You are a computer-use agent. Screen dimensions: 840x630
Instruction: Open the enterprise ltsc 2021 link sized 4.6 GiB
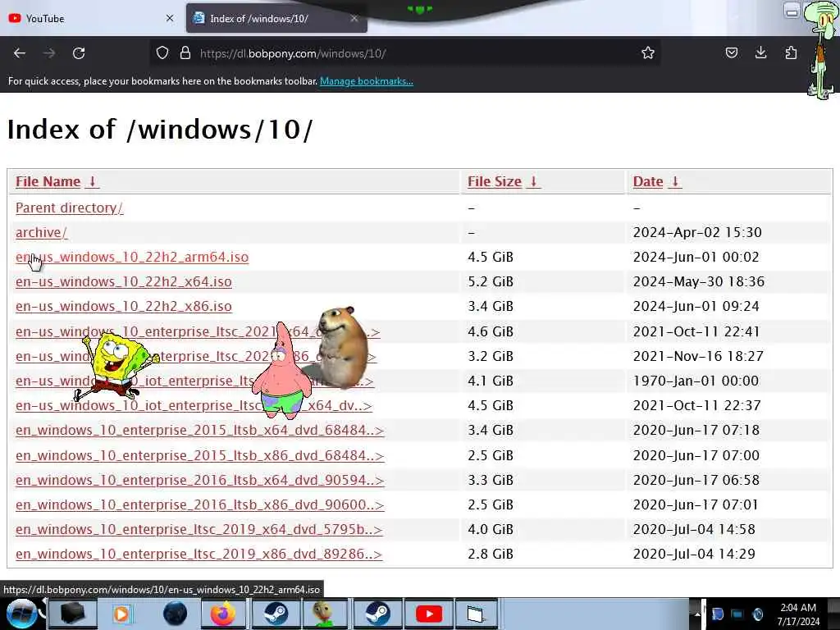(x=198, y=331)
